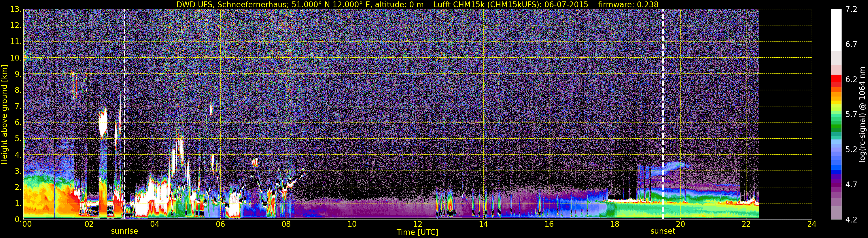Image resolution: width=868 pixels, height=238 pixels.
Task: Click the black no-data area after 22:30 UTC
Action: tap(785, 114)
